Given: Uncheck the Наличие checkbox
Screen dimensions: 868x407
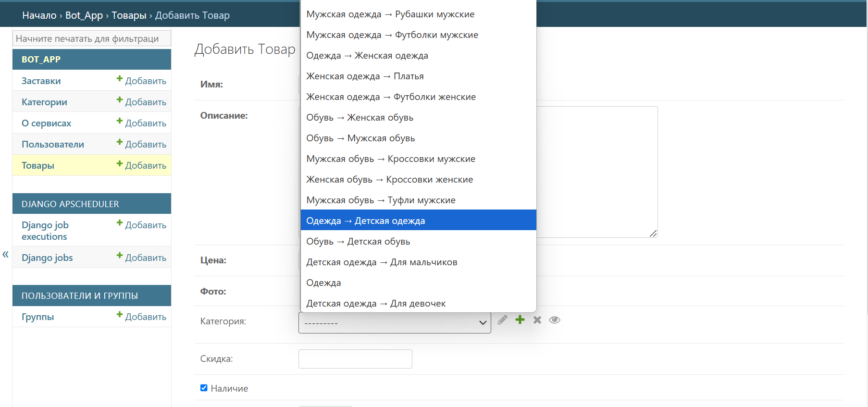Looking at the screenshot, I should pyautogui.click(x=204, y=388).
